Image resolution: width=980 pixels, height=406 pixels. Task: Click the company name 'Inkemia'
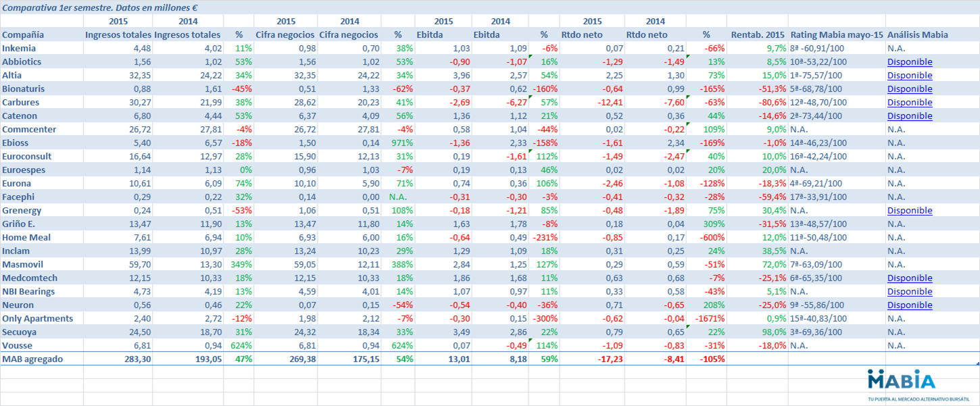[19, 48]
